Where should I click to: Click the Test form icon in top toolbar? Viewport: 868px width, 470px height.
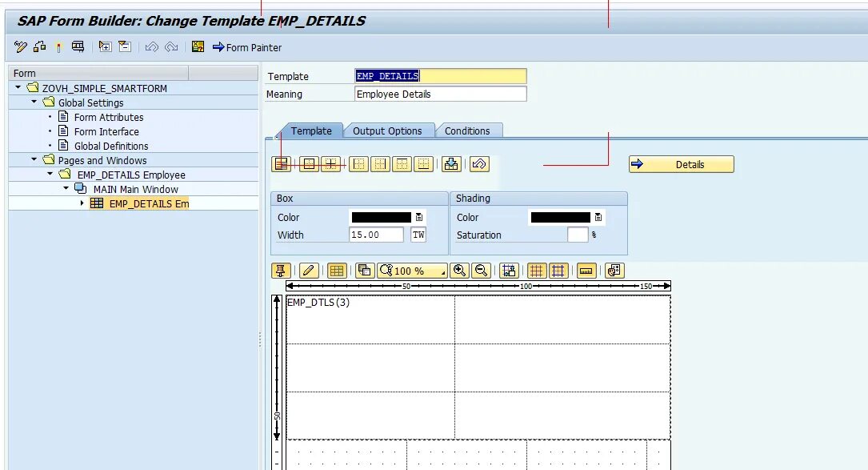click(x=78, y=47)
